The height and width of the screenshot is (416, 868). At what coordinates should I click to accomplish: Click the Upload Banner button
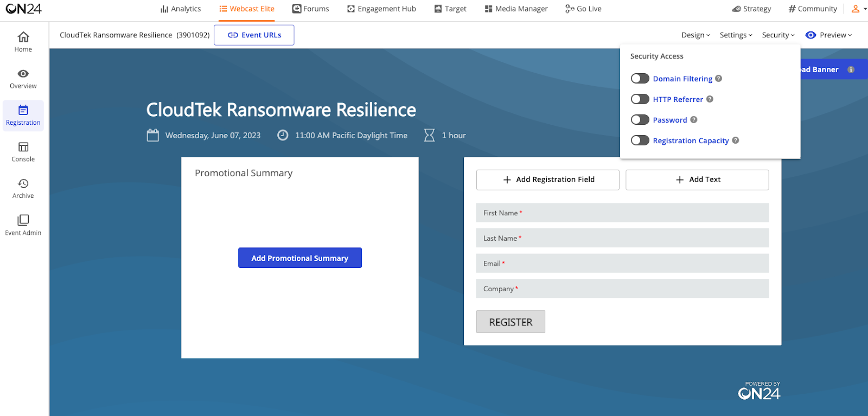tap(834, 69)
